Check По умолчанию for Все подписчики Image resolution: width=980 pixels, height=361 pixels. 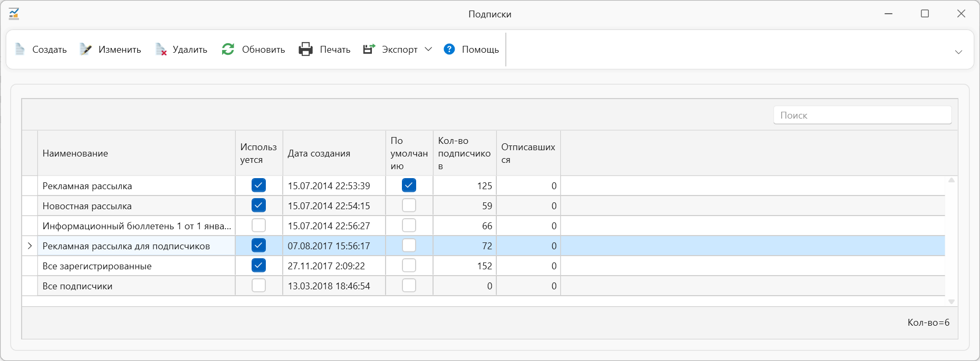(409, 285)
